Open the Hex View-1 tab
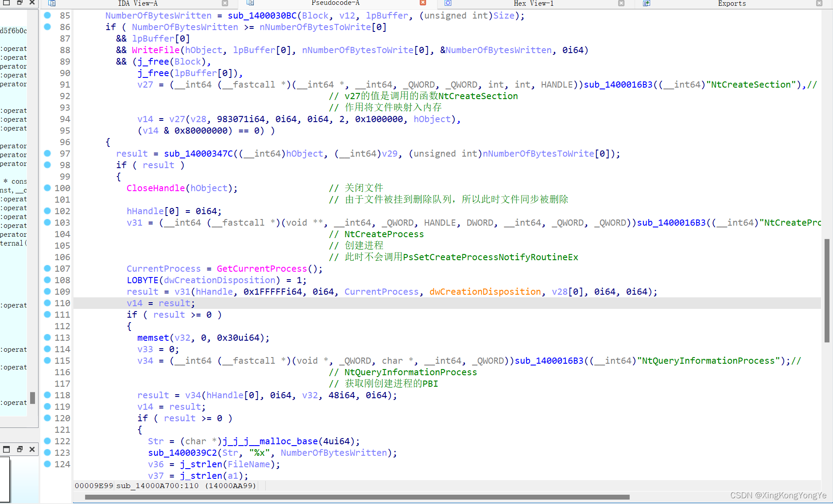Viewport: 833px width, 504px height. [x=533, y=4]
